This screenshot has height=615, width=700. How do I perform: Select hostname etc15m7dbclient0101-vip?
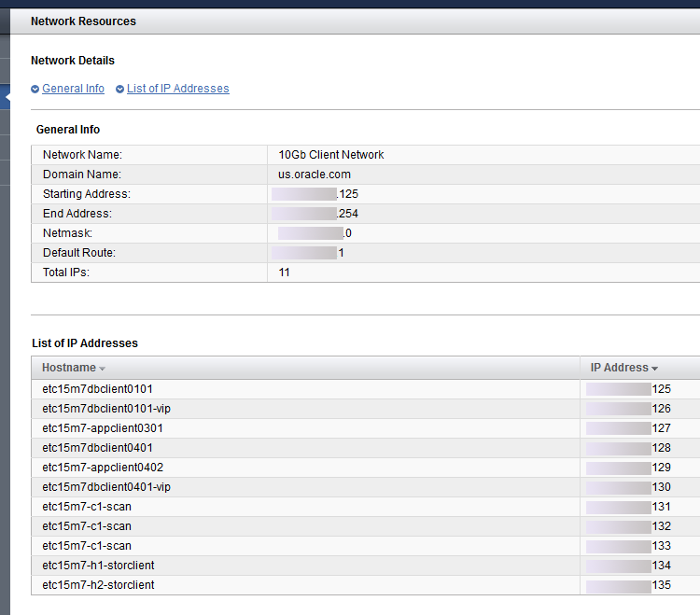(106, 409)
